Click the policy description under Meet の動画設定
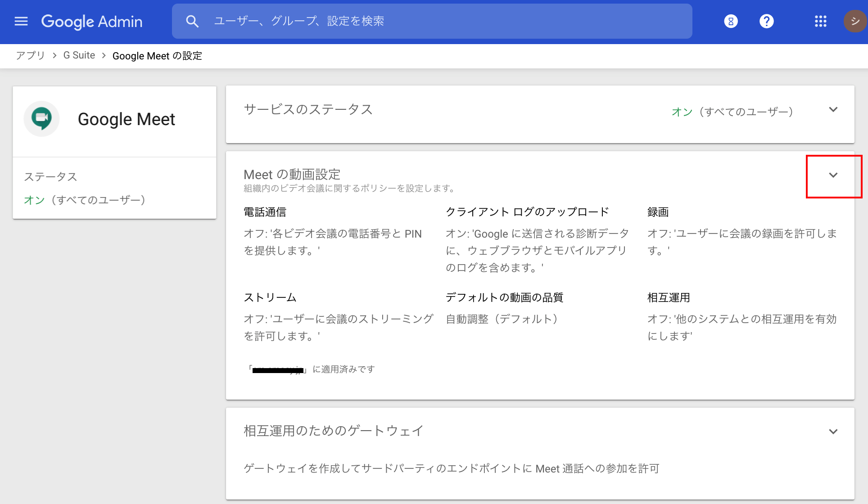This screenshot has height=504, width=868. coord(350,188)
